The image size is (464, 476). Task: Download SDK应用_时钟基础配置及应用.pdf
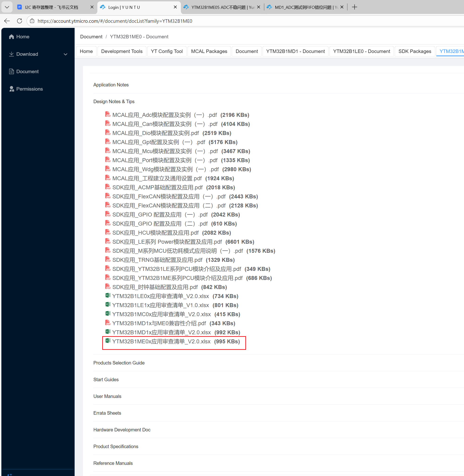click(155, 287)
